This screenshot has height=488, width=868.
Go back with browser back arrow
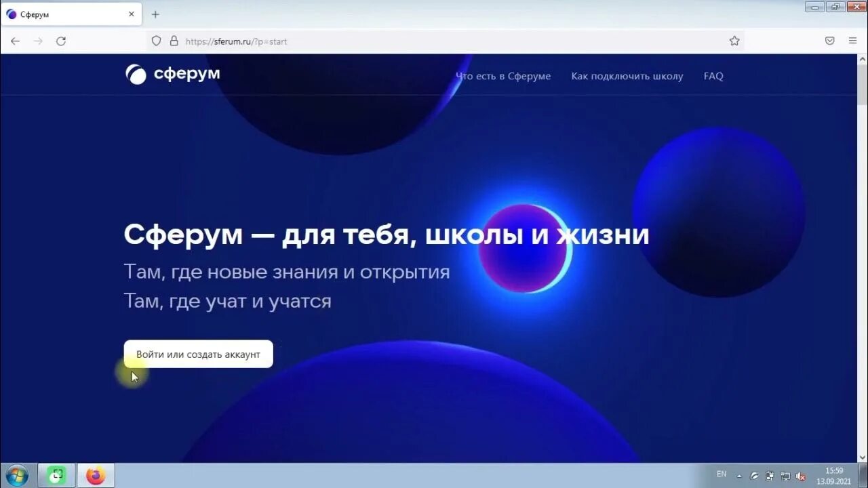(x=15, y=41)
